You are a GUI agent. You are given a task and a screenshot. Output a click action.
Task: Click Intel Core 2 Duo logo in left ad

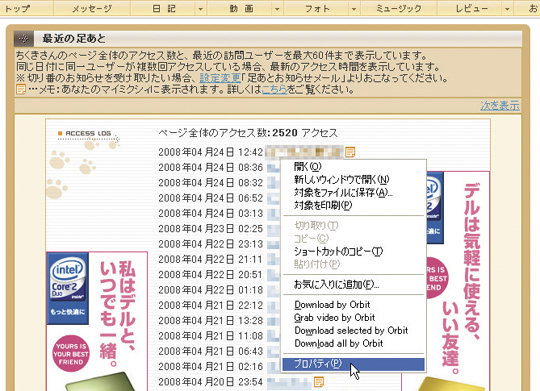68,288
